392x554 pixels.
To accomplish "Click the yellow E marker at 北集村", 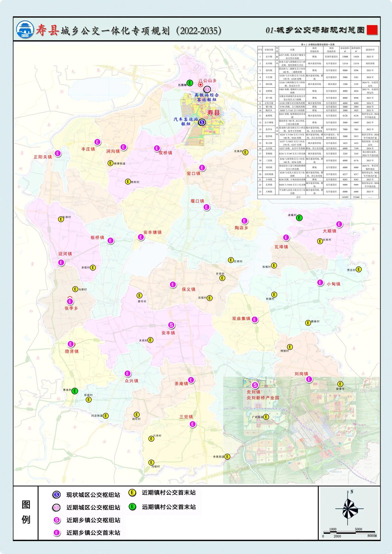I will (x=245, y=152).
